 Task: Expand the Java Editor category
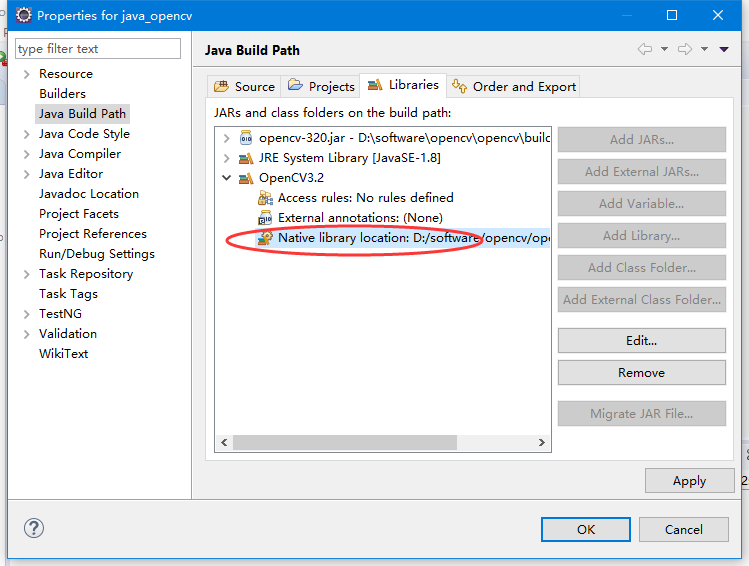[x=27, y=174]
